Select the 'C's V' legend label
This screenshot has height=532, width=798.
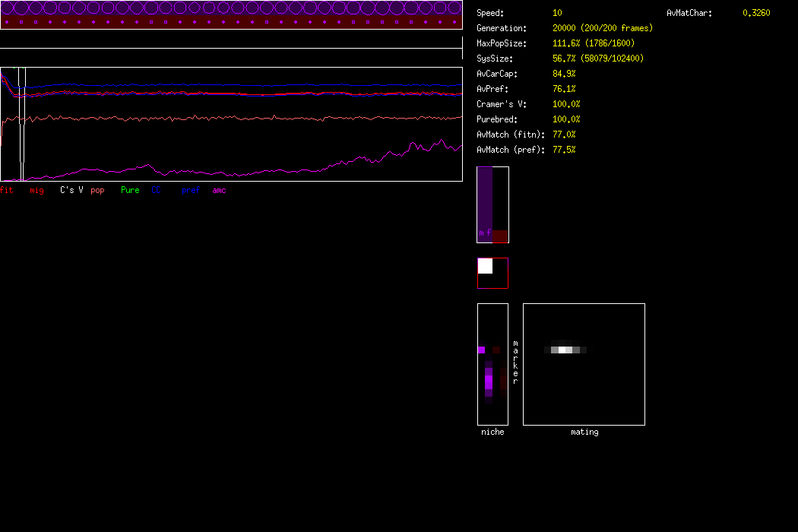click(x=71, y=190)
